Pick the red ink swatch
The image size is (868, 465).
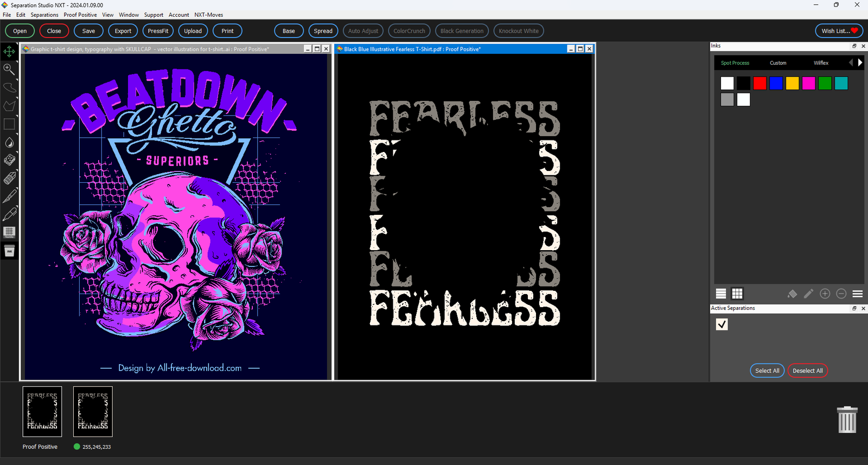point(760,83)
